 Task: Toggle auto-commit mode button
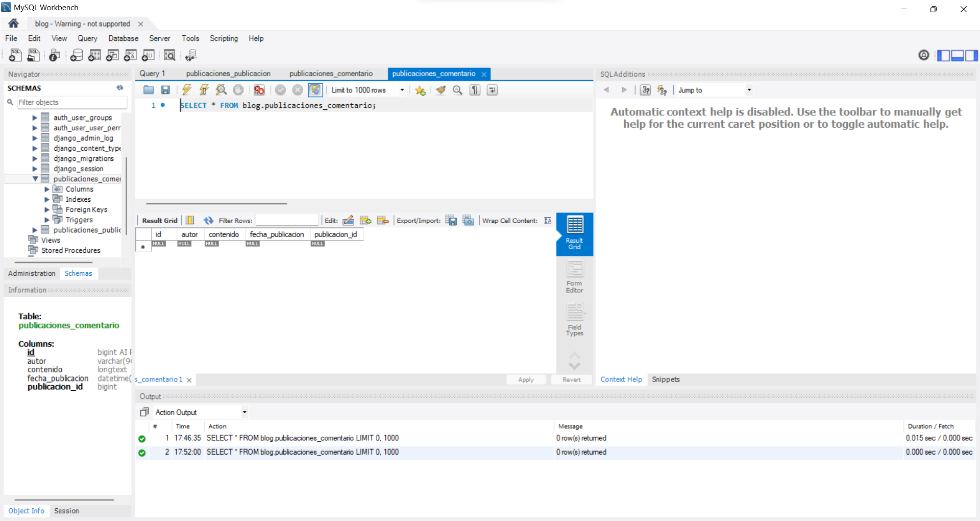pos(315,90)
